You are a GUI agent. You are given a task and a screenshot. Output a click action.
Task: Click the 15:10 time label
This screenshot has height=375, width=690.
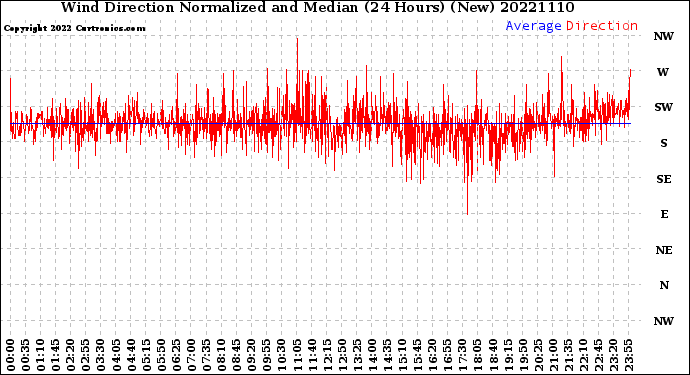click(x=402, y=356)
